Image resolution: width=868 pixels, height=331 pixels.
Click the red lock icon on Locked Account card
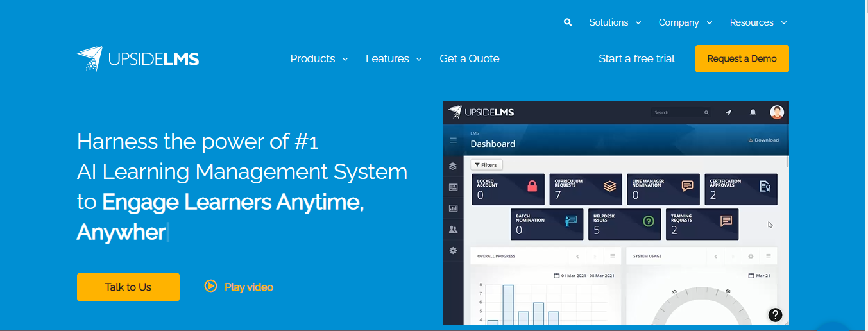coord(532,186)
